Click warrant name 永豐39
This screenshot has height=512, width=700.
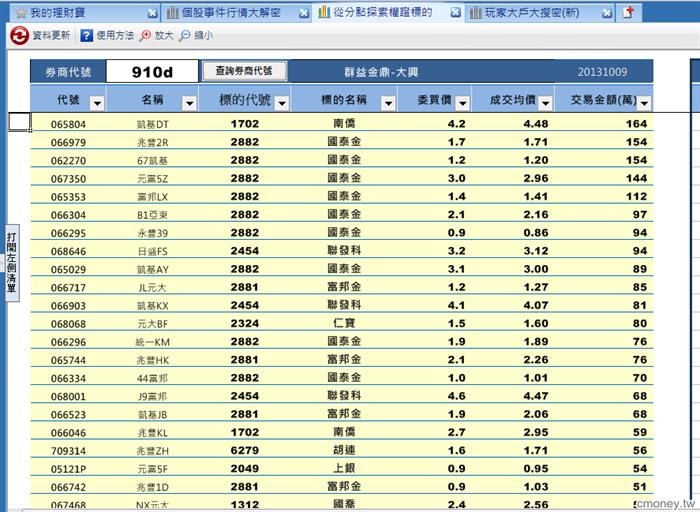(x=153, y=233)
